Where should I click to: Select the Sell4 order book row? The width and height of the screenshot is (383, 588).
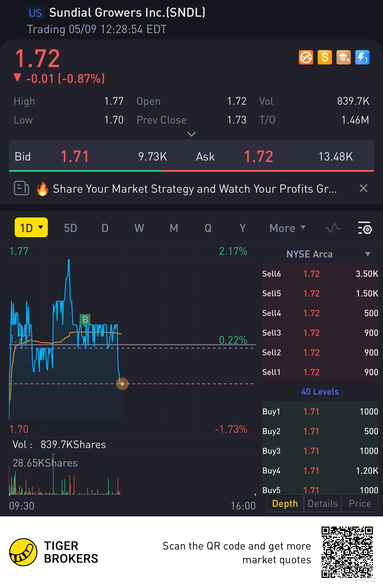[x=320, y=313]
